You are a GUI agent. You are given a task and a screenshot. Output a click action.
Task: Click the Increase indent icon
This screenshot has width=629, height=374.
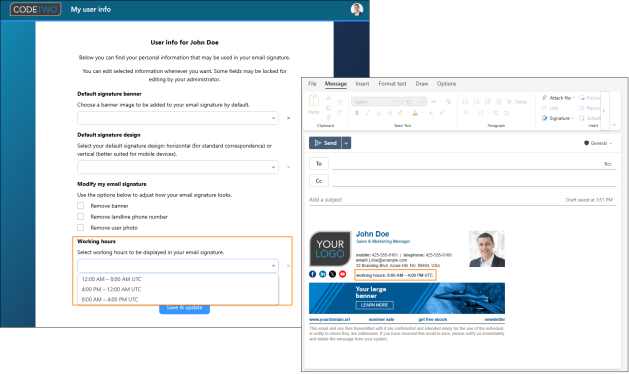498,102
